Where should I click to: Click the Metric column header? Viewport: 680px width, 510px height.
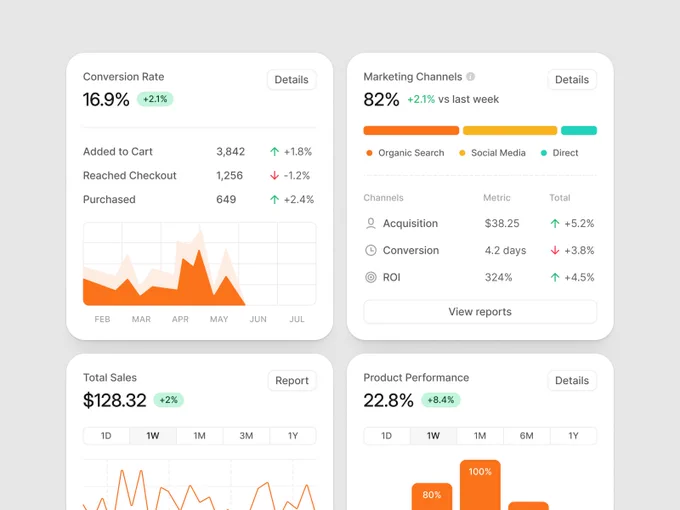[497, 198]
